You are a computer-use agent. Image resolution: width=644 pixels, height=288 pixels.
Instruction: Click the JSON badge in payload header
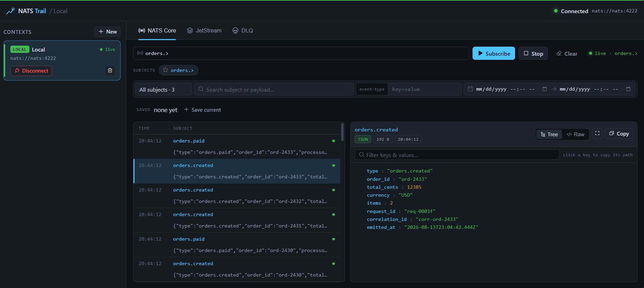pyautogui.click(x=363, y=139)
